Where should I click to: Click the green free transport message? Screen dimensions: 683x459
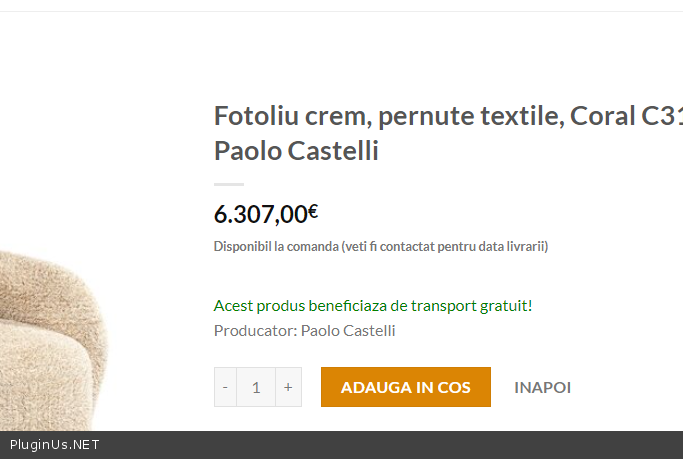pos(373,305)
